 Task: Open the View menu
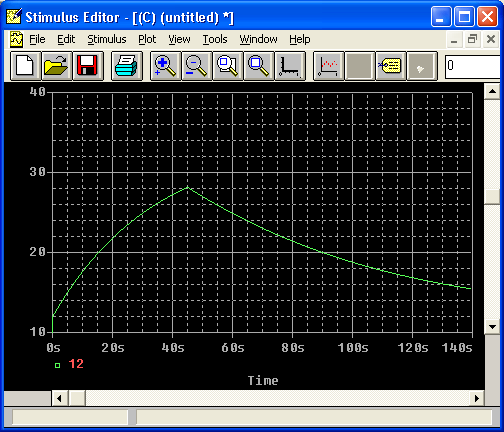pyautogui.click(x=179, y=39)
